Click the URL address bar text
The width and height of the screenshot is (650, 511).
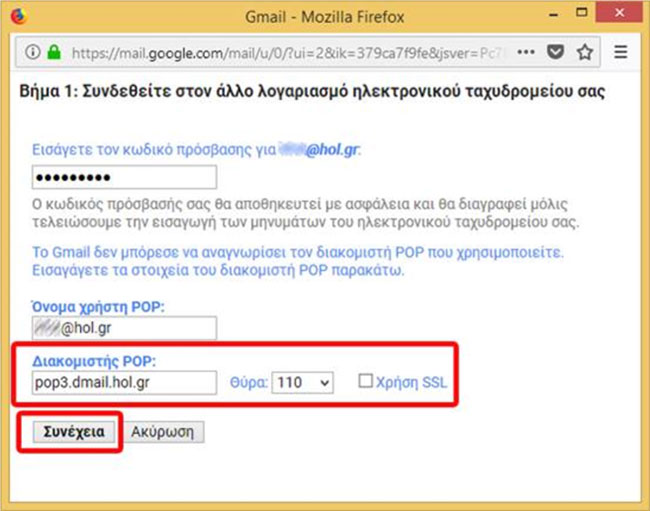point(287,53)
